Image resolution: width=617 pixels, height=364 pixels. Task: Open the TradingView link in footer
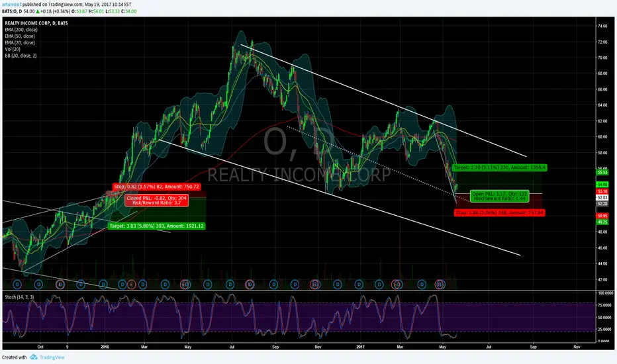pyautogui.click(x=52, y=357)
